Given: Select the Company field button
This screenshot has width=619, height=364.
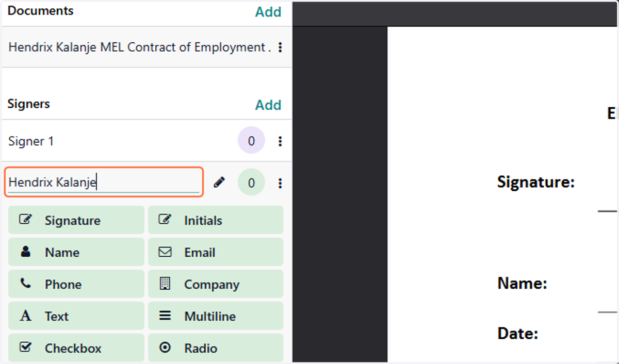Looking at the screenshot, I should pyautogui.click(x=216, y=285).
